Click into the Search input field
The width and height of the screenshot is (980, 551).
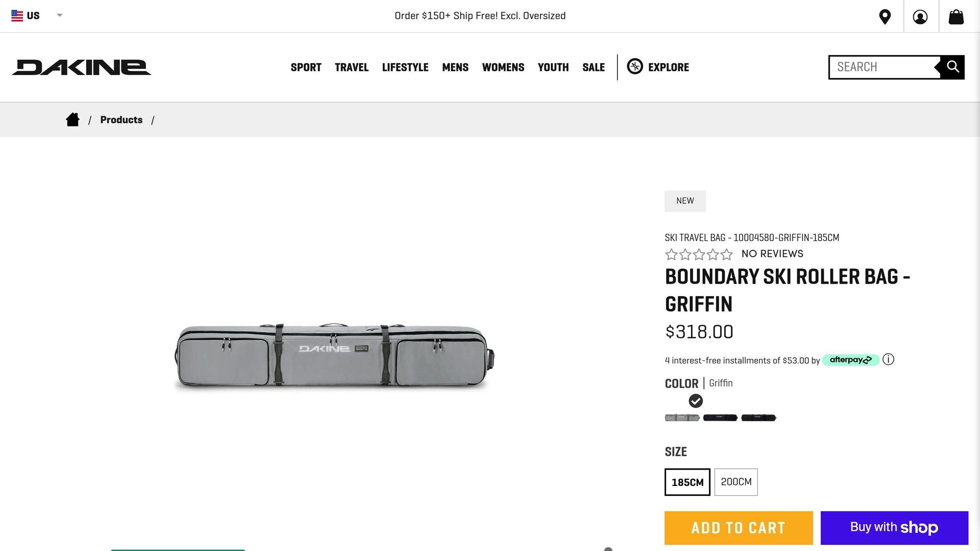(x=884, y=67)
